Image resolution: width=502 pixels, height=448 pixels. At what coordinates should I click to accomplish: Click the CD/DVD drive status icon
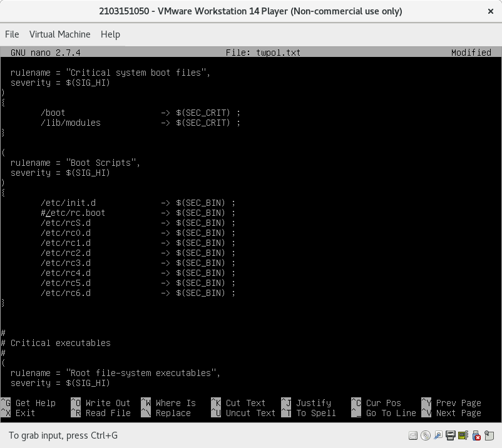[425, 435]
